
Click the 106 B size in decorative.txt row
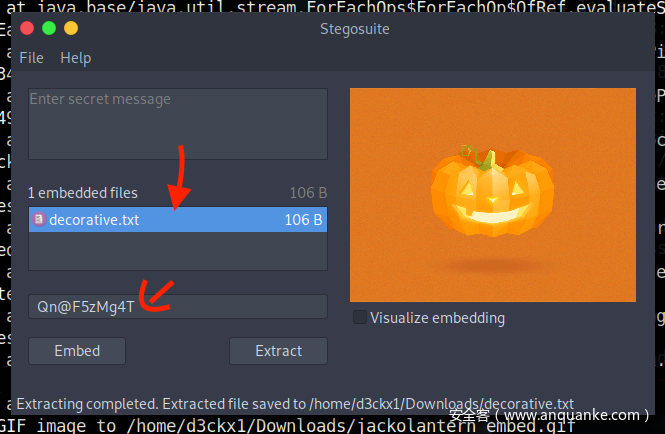304,220
